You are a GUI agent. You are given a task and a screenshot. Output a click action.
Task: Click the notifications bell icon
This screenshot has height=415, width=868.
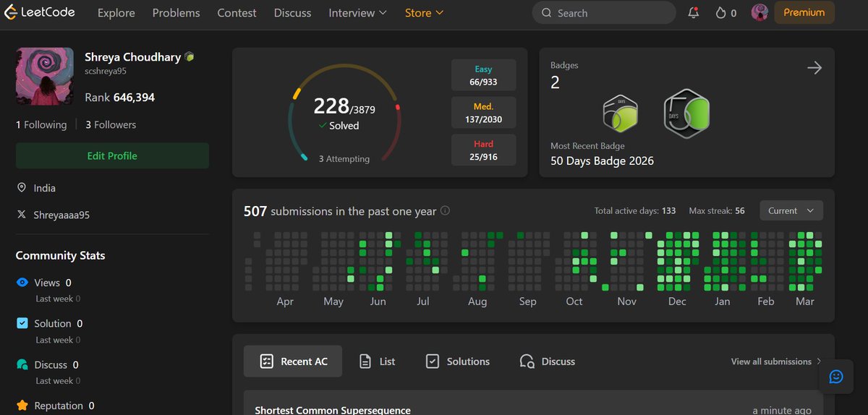(694, 13)
